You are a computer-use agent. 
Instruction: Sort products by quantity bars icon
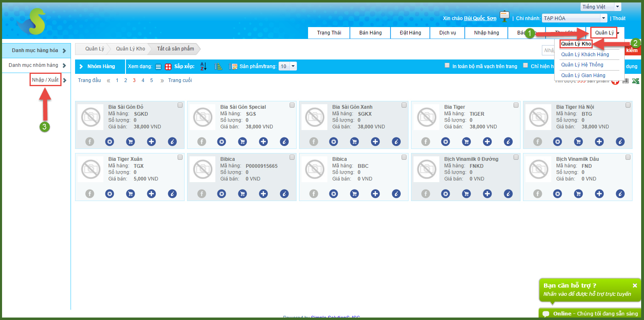[x=218, y=66]
